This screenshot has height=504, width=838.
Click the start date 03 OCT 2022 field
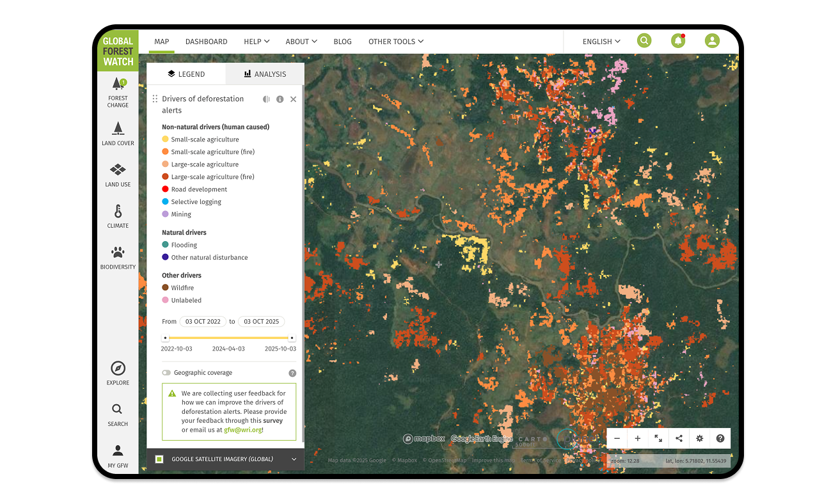(x=203, y=322)
